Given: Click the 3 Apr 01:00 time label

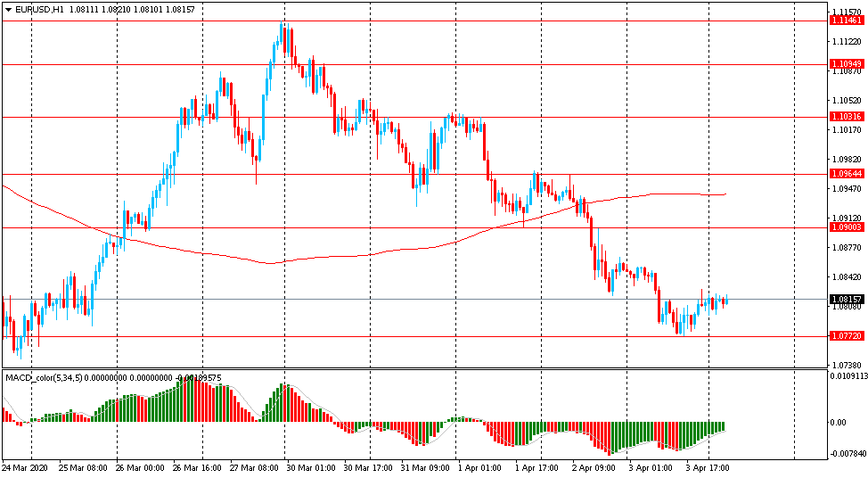Looking at the screenshot, I should pyautogui.click(x=651, y=467).
